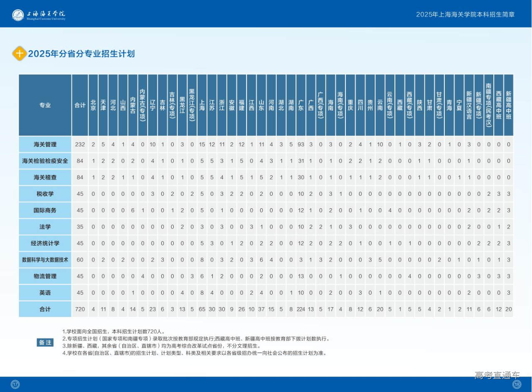The height and width of the screenshot is (392, 532).
Task: Click the 备注 notes label
Action: point(45,343)
